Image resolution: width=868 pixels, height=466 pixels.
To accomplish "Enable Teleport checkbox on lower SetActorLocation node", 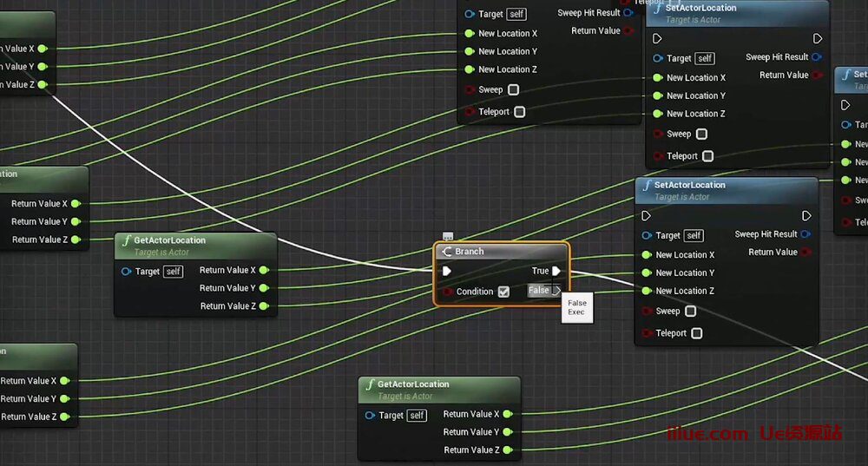I will 697,333.
